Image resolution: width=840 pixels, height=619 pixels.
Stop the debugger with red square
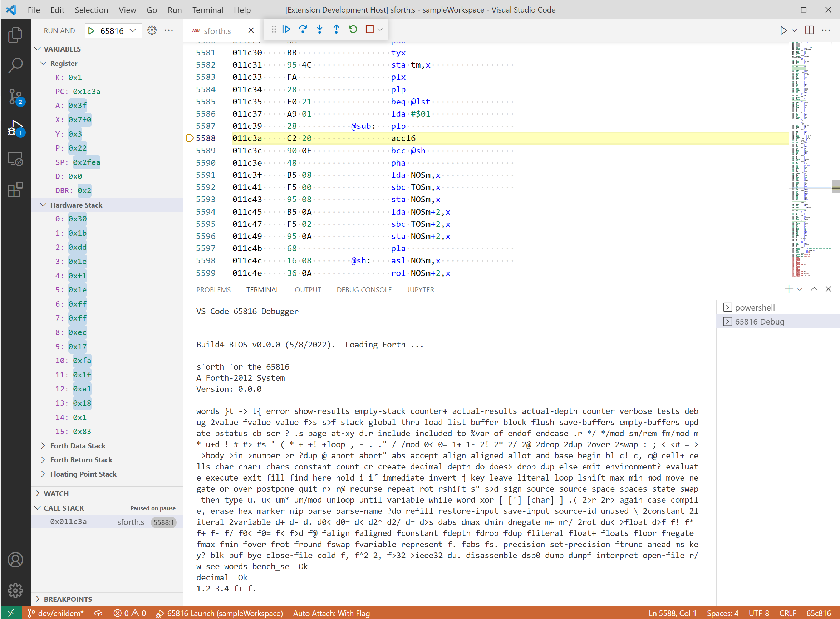pos(370,29)
